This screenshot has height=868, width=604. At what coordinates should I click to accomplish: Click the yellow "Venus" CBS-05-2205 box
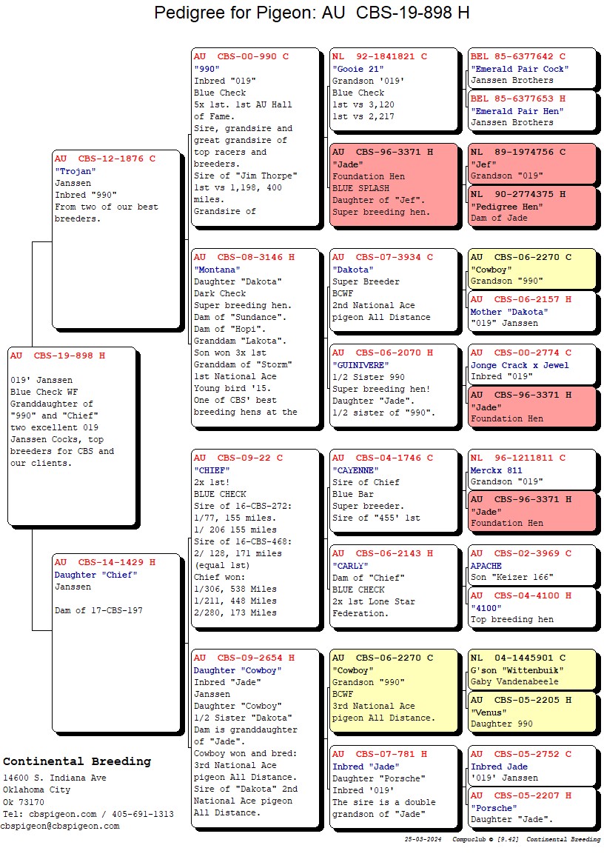pos(531,712)
